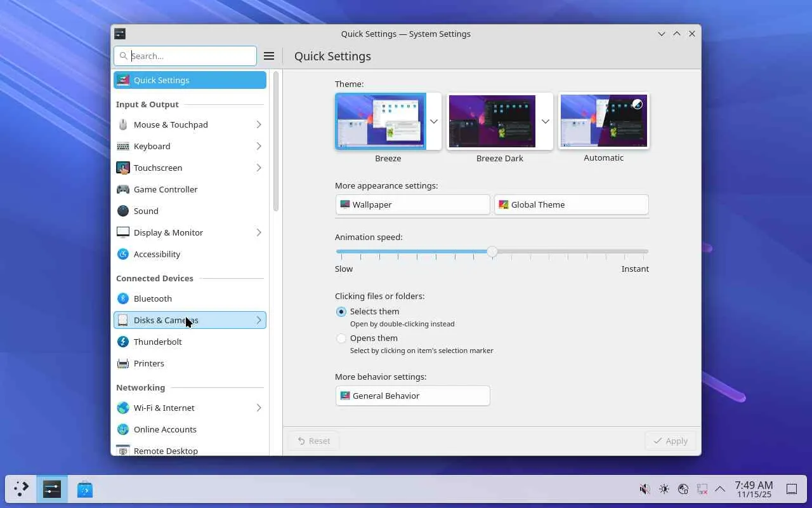This screenshot has height=508, width=812.
Task: Click the Sound speaker icon
Action: pos(123,211)
